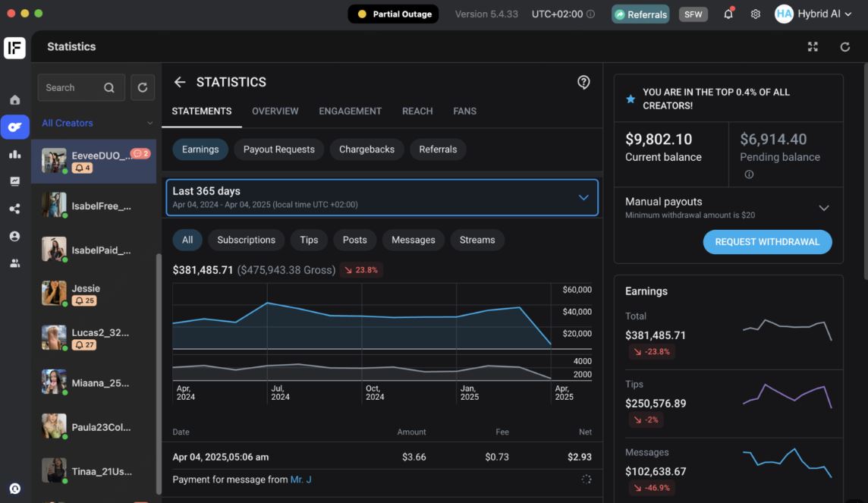Open the notifications bell icon

728,14
